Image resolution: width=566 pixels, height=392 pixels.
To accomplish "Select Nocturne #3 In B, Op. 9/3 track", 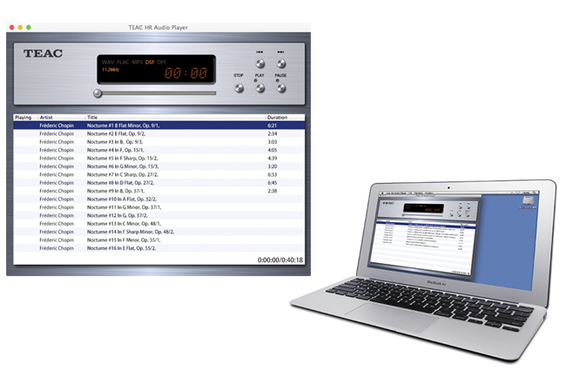I will point(159,142).
